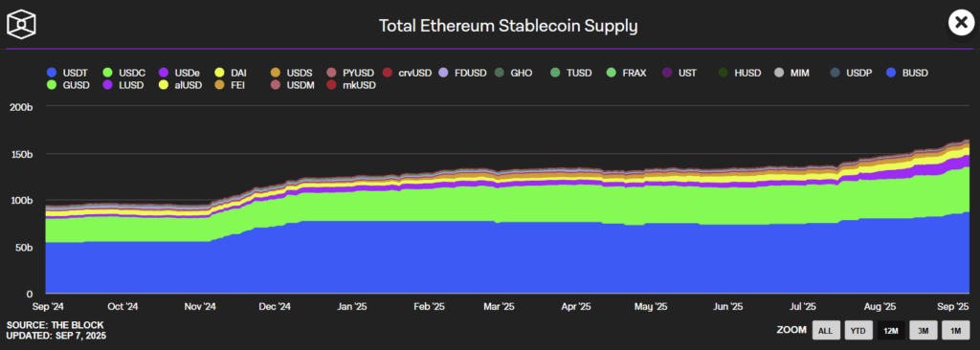The image size is (980, 350).
Task: Toggle USDT series legend dot
Action: pyautogui.click(x=52, y=73)
